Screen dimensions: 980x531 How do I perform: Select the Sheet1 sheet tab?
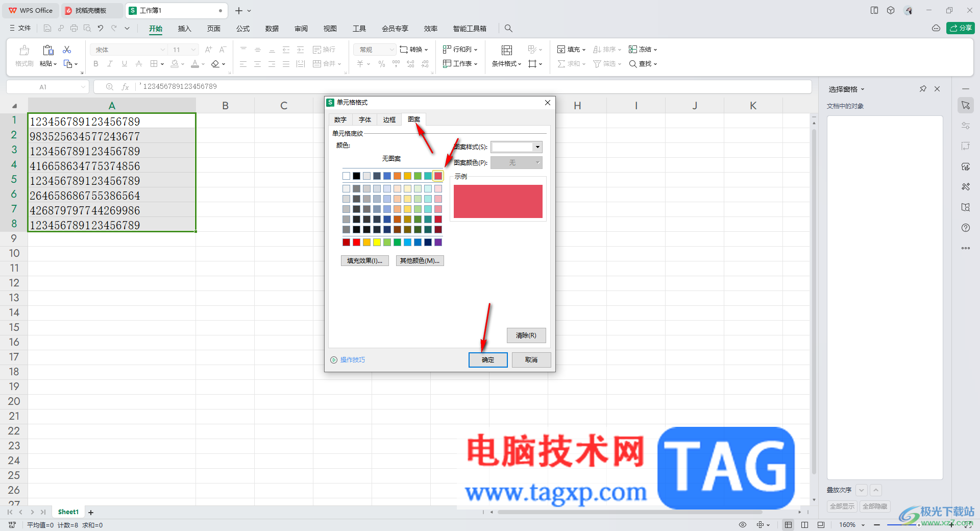click(x=68, y=512)
